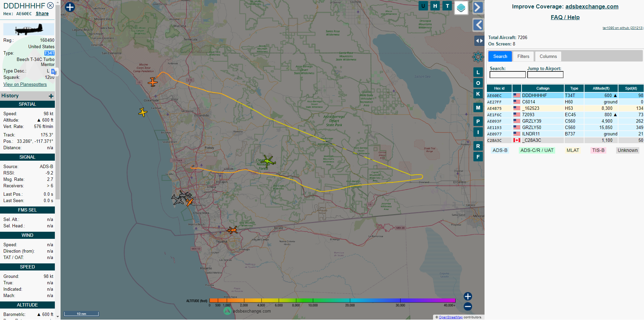Open map settings gear
This screenshot has height=321, width=644.
tap(478, 57)
